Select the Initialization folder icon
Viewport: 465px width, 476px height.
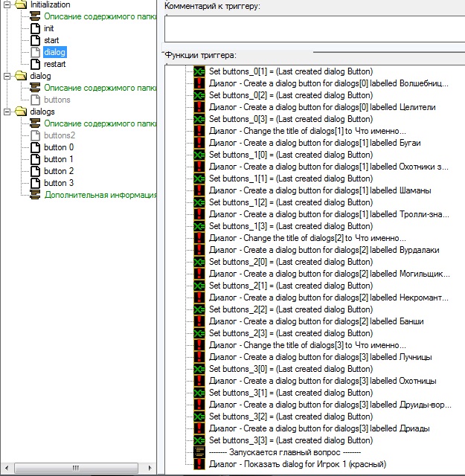click(21, 4)
